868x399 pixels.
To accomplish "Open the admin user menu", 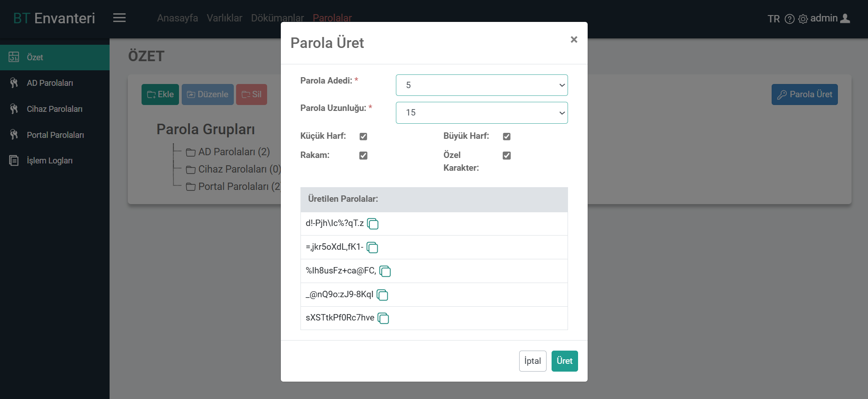I will [x=830, y=18].
